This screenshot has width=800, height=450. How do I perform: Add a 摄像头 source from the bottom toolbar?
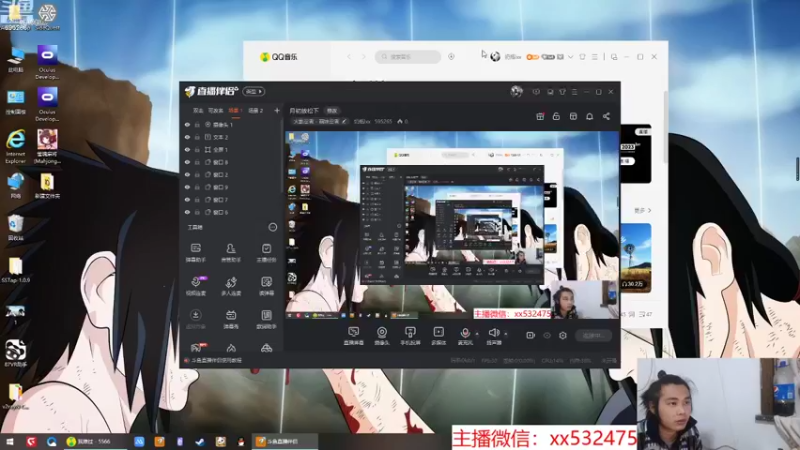click(x=382, y=336)
